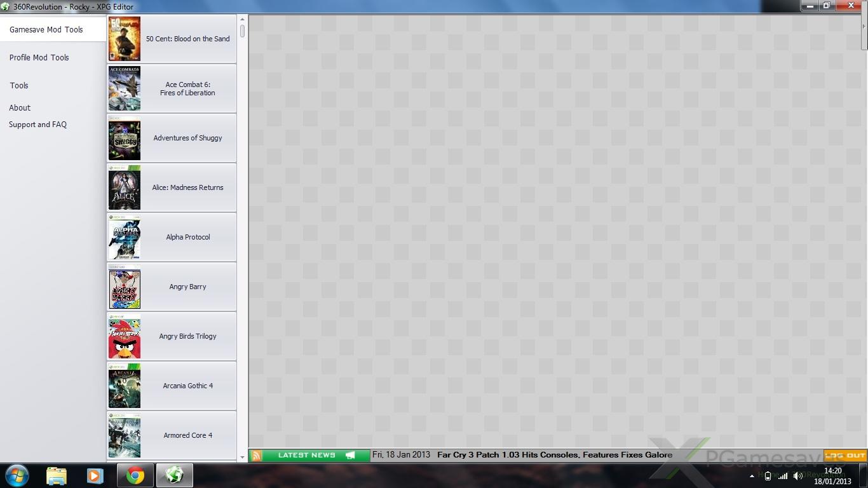Switch to Profile Mod Tools
868x488 pixels.
[x=39, y=58]
